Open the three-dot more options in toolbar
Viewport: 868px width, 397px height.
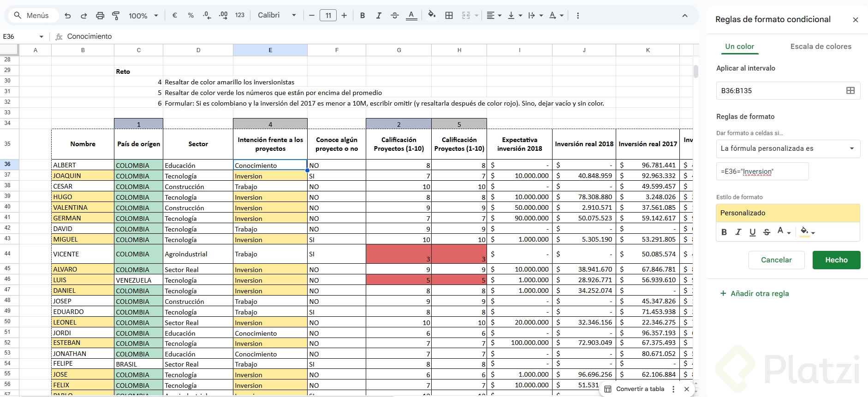(x=577, y=16)
